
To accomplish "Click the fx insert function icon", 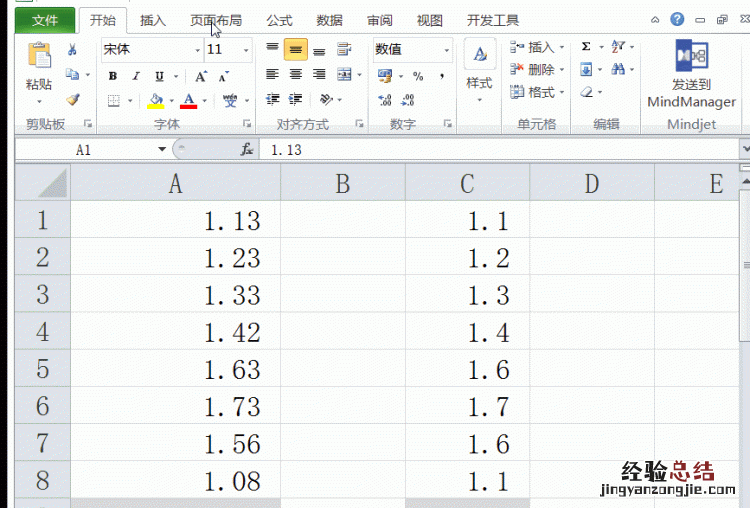I will [x=247, y=150].
